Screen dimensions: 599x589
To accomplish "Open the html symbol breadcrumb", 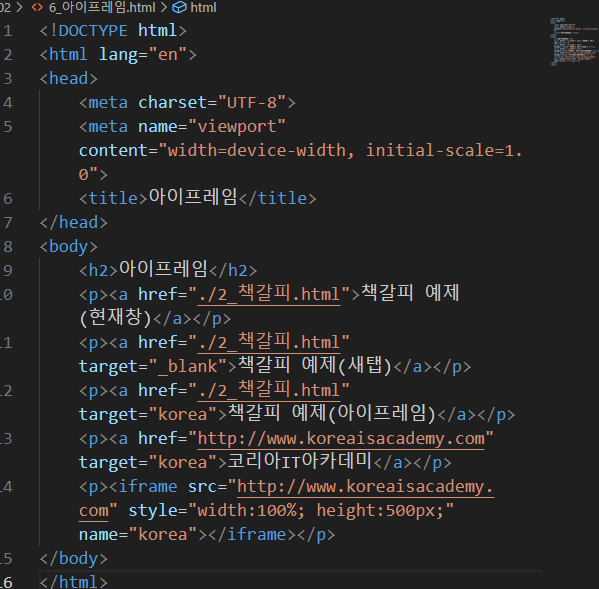I will pyautogui.click(x=203, y=7).
